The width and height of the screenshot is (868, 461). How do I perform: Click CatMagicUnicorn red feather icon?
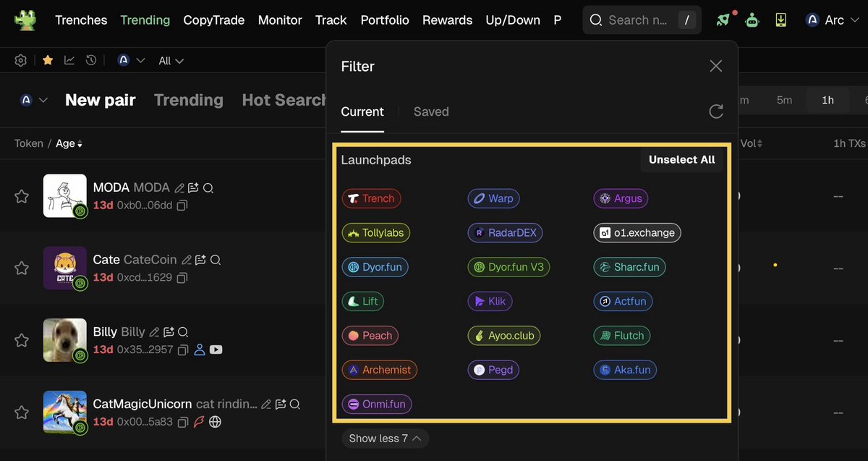coord(199,421)
